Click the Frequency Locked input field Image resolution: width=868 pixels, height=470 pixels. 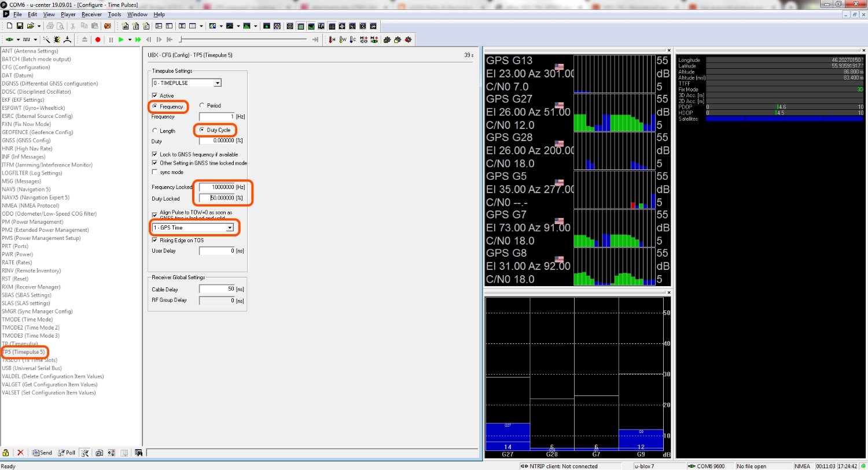pos(217,187)
